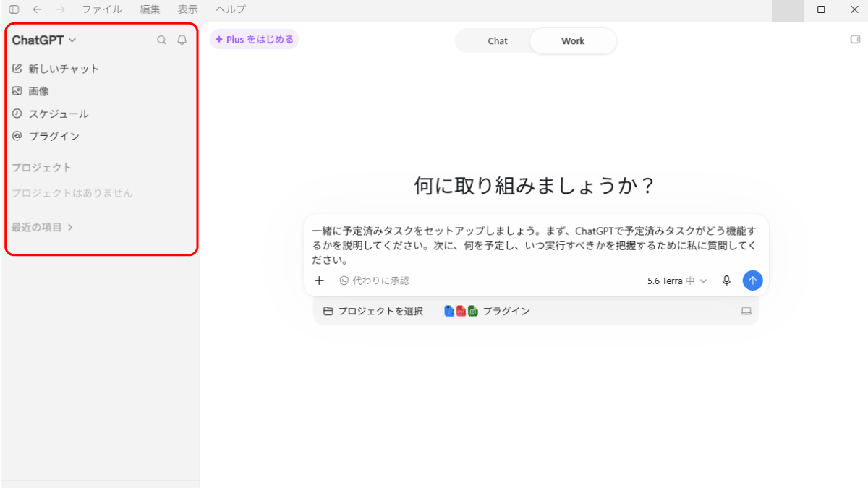Click the 何に取り組みましょうか？ heading

(535, 187)
